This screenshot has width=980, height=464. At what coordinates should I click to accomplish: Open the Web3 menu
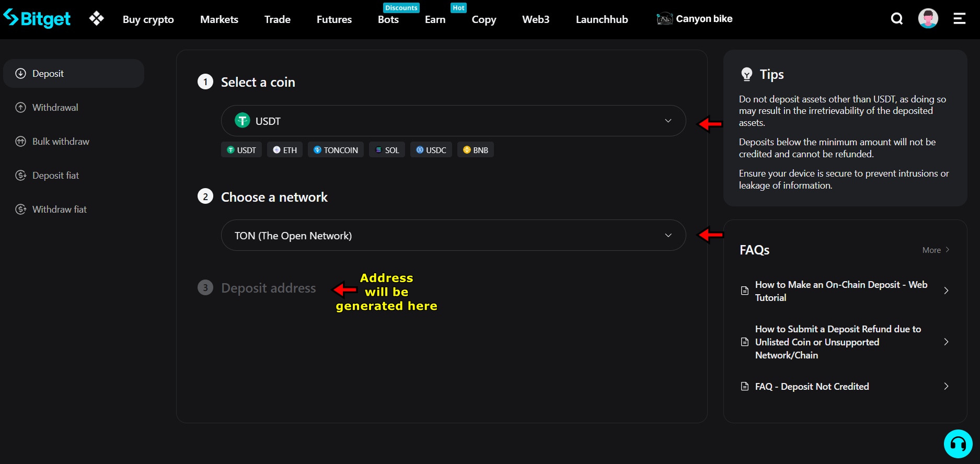(x=536, y=19)
